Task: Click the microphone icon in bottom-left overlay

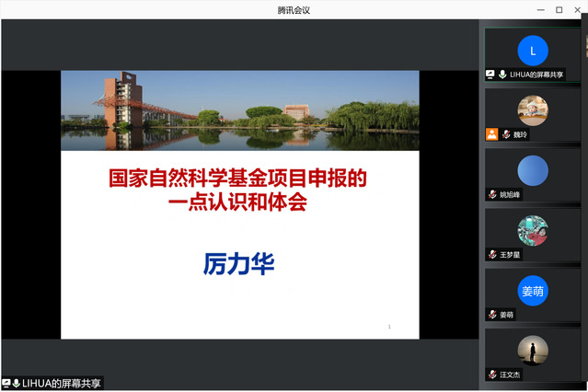Action: (x=17, y=383)
